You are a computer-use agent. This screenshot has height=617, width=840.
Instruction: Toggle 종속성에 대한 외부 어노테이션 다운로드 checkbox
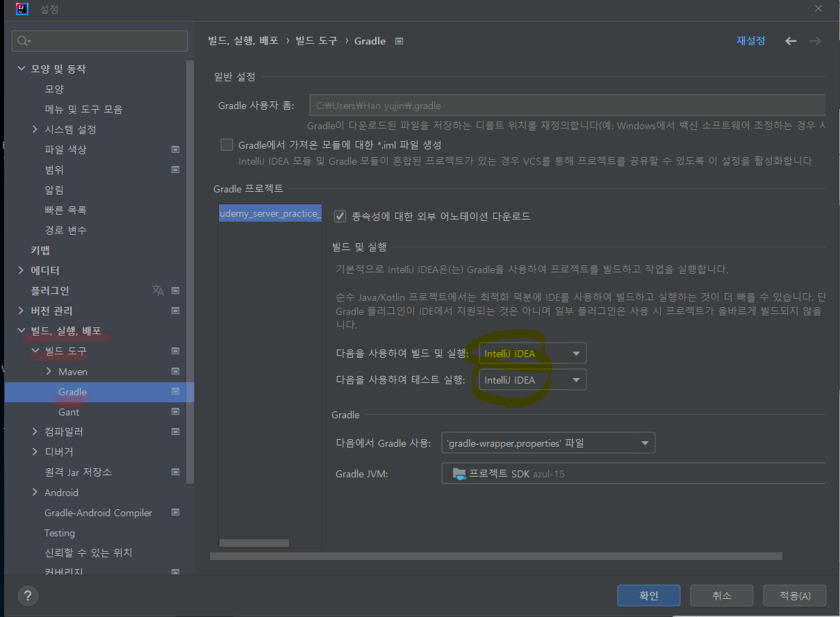pyautogui.click(x=340, y=216)
